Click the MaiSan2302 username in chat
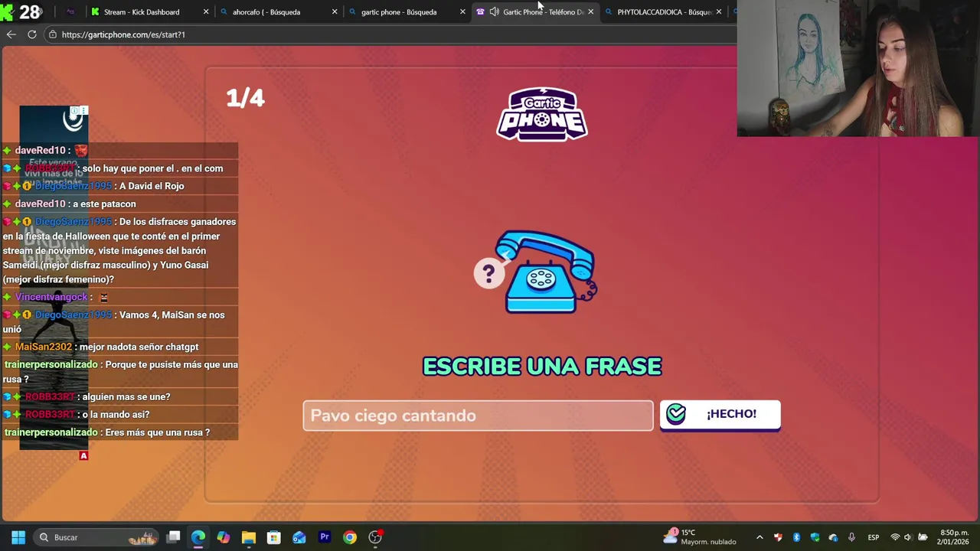Image resolution: width=980 pixels, height=551 pixels. [44, 347]
